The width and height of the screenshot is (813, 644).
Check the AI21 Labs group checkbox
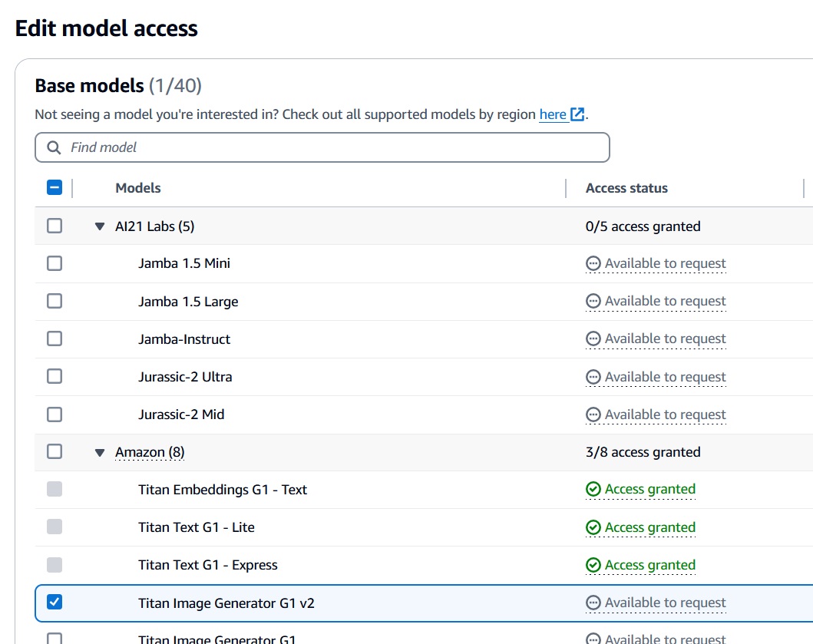[x=54, y=226]
